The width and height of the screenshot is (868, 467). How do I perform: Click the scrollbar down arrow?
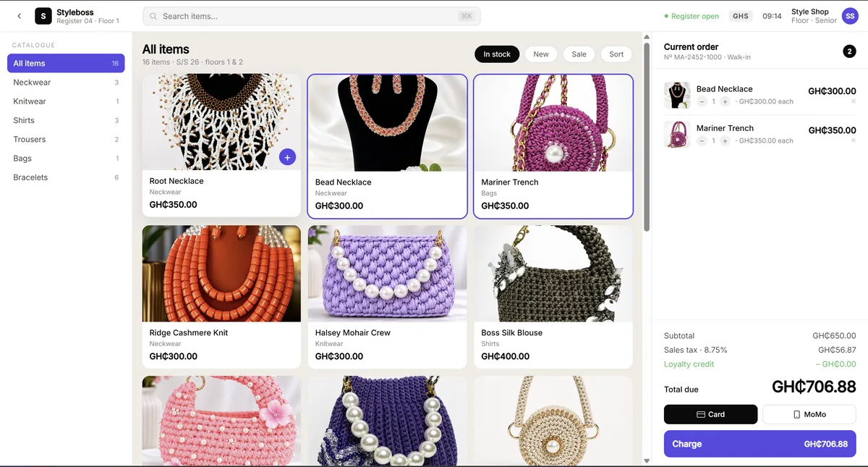pyautogui.click(x=647, y=460)
